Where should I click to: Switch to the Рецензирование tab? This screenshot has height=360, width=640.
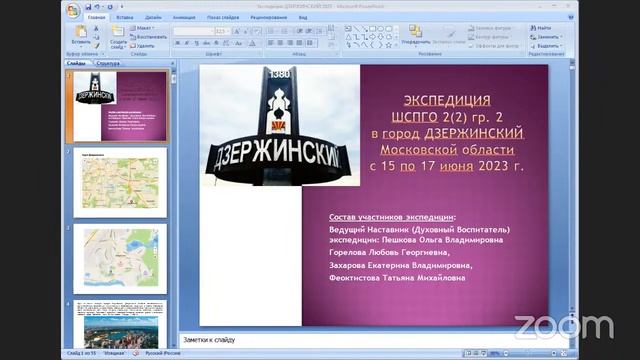[269, 18]
